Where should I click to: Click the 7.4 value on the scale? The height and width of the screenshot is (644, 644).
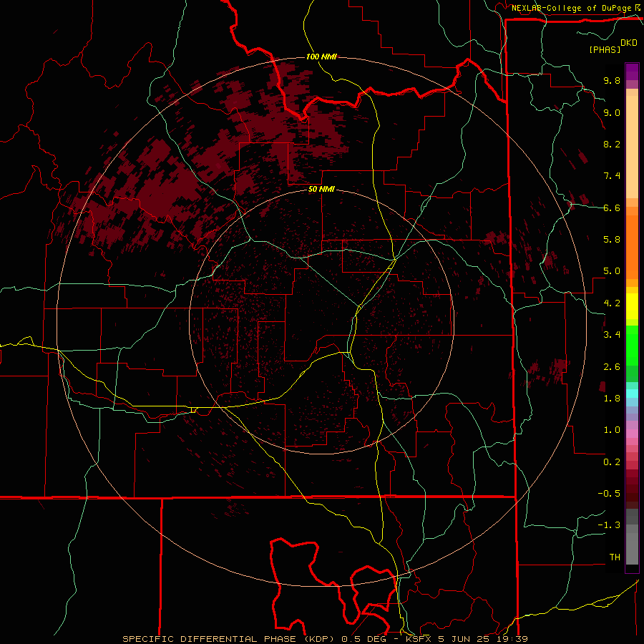612,176
